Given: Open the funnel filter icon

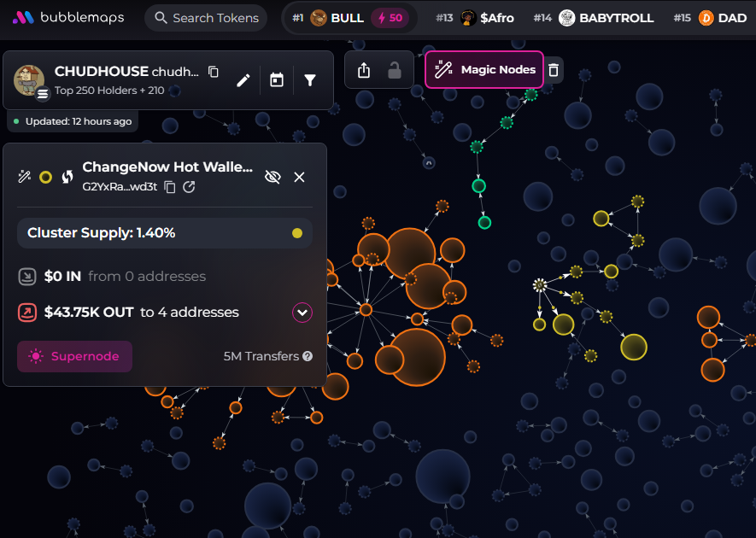Looking at the screenshot, I should (310, 80).
